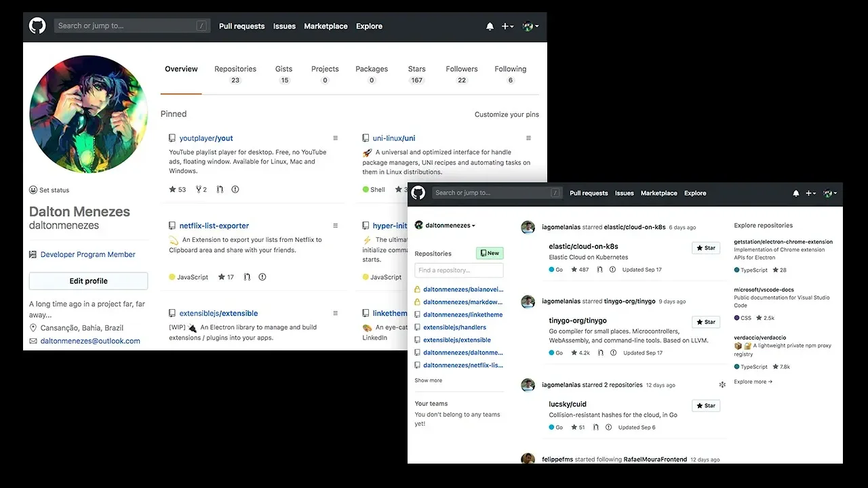Click Explore more link
The image size is (868, 488).
coord(753,382)
